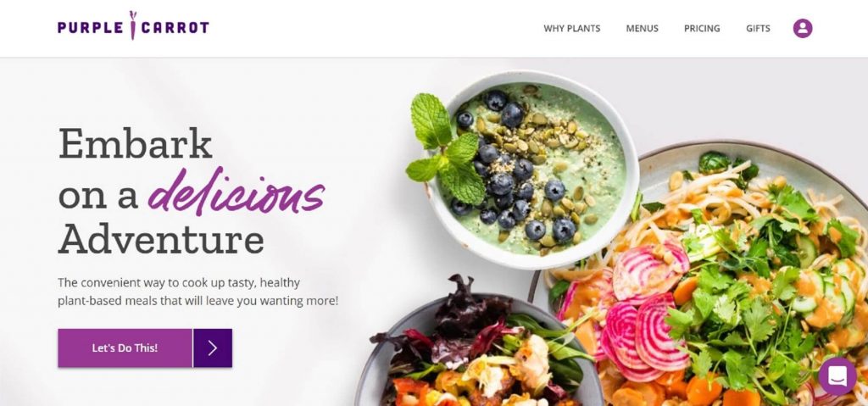Viewport: 868px width, 406px height.
Task: Click the pink striped beet slices
Action: point(645,310)
